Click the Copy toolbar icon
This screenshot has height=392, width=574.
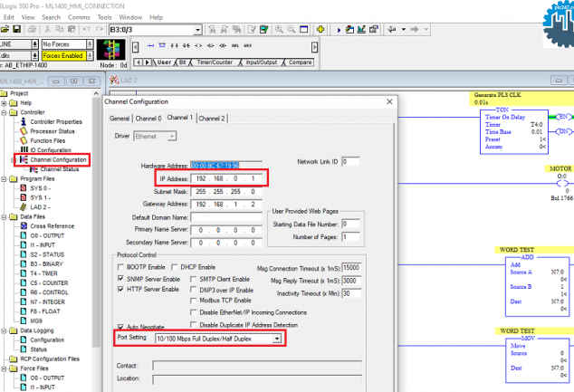[x=60, y=29]
